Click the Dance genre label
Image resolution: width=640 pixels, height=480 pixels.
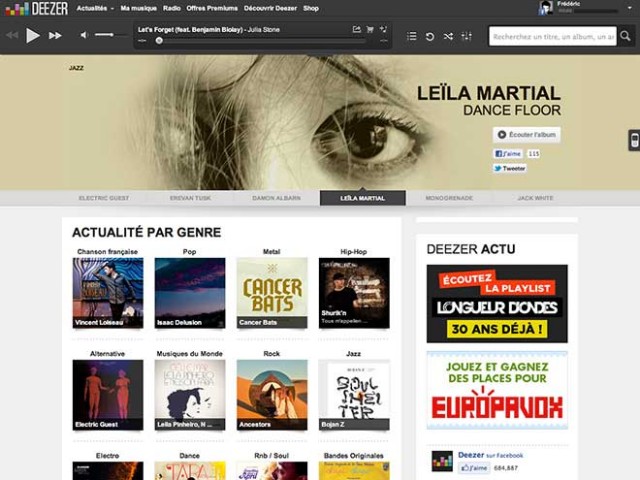coord(189,456)
